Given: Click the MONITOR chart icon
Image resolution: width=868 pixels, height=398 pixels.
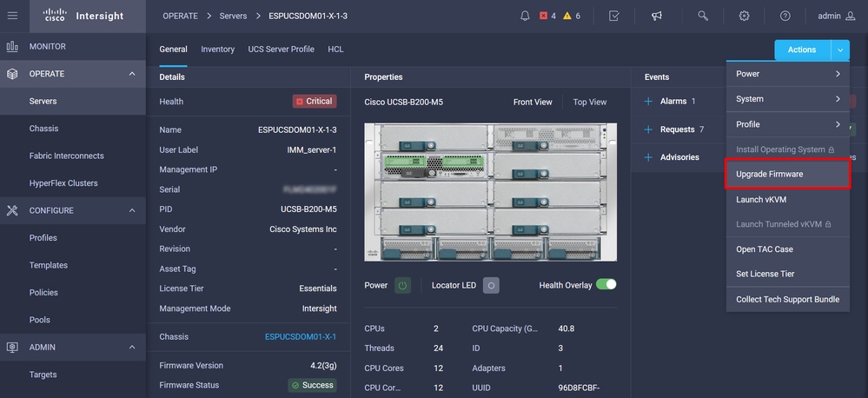Looking at the screenshot, I should tap(12, 47).
